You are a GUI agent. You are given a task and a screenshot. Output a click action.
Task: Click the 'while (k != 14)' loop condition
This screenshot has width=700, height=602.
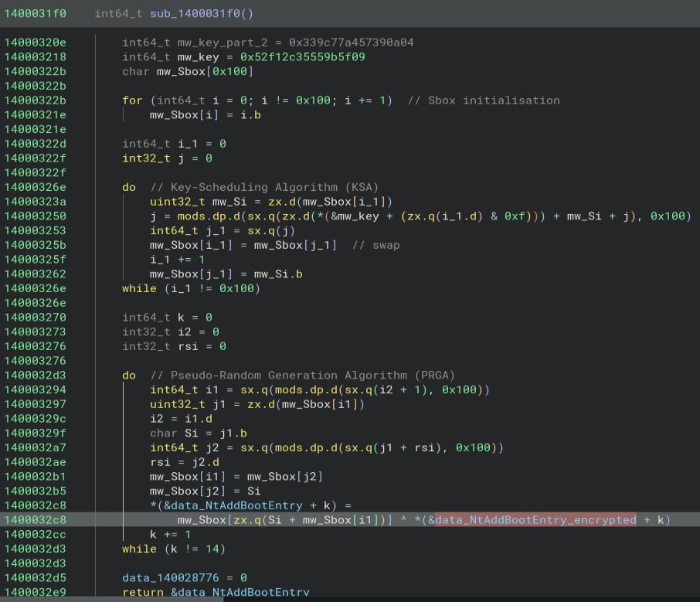(x=174, y=549)
